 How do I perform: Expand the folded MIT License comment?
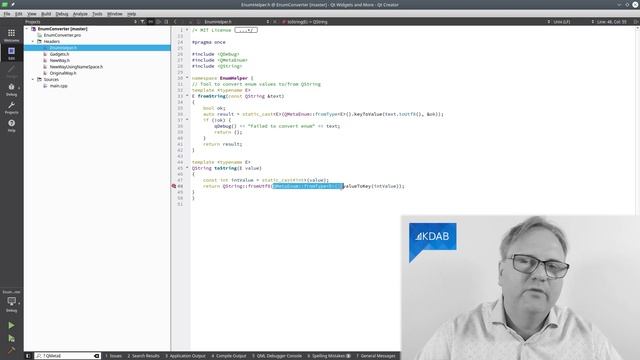[246, 30]
